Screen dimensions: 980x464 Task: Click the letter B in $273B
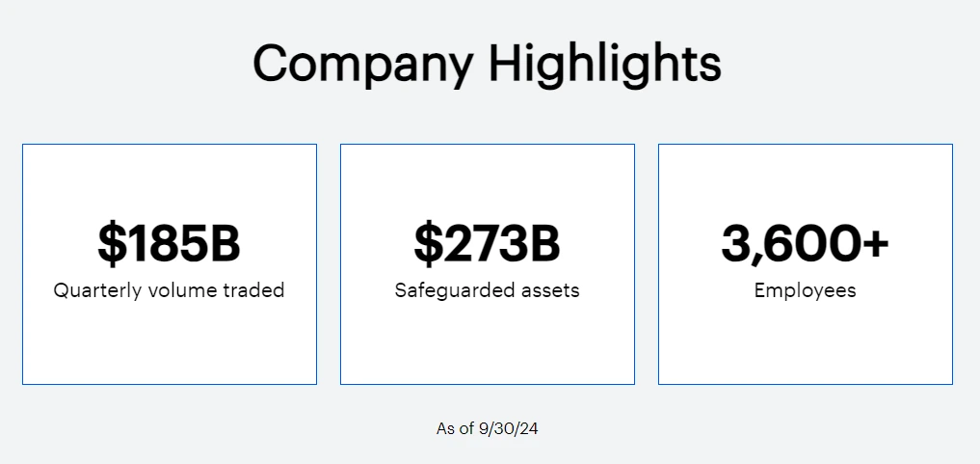click(x=545, y=243)
